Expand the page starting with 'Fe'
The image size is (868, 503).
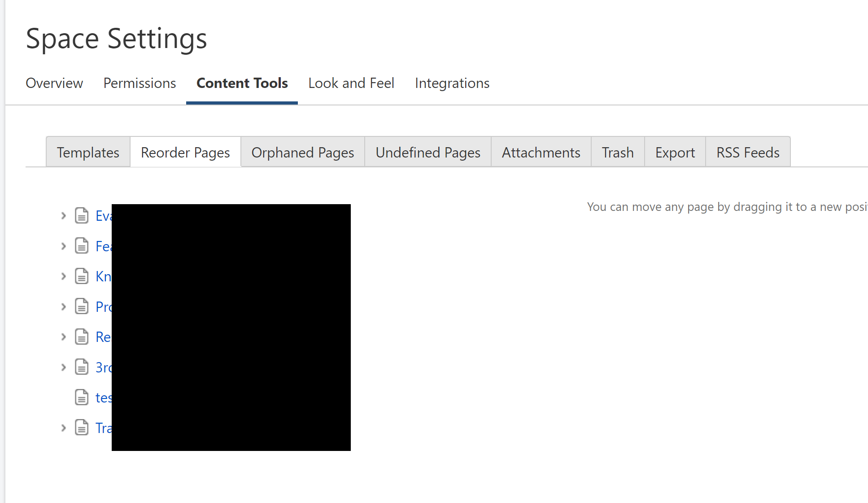pos(63,246)
